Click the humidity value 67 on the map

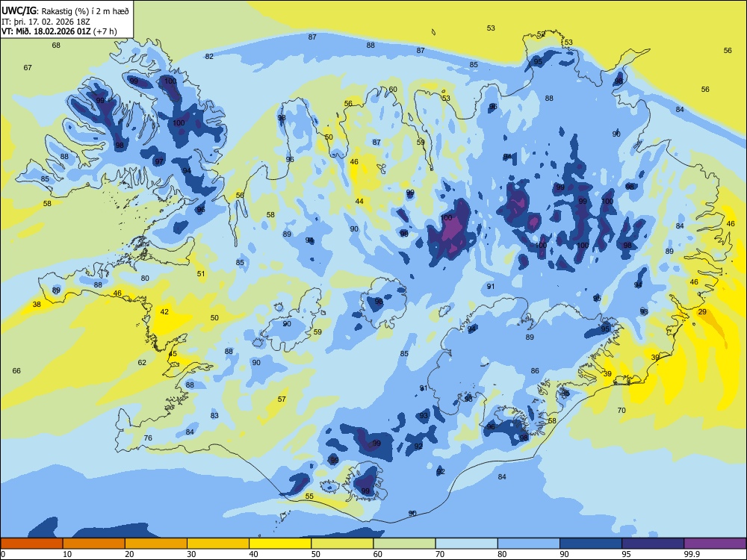click(x=28, y=68)
